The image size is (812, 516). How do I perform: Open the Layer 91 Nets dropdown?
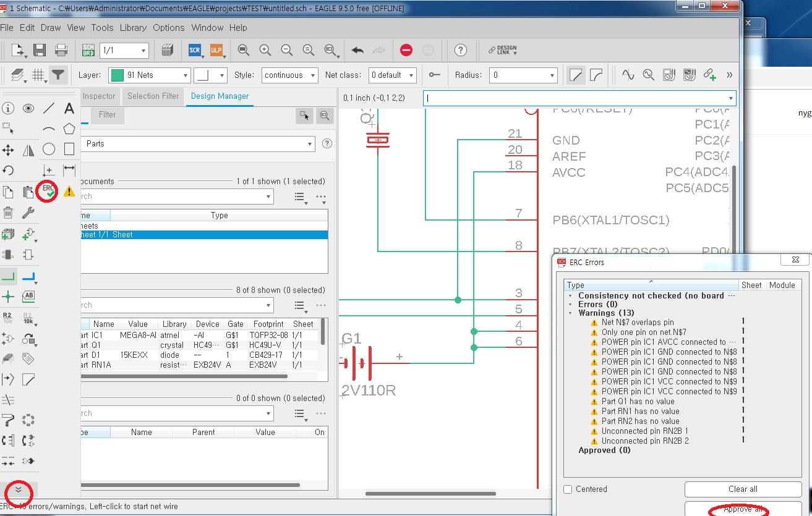point(149,75)
